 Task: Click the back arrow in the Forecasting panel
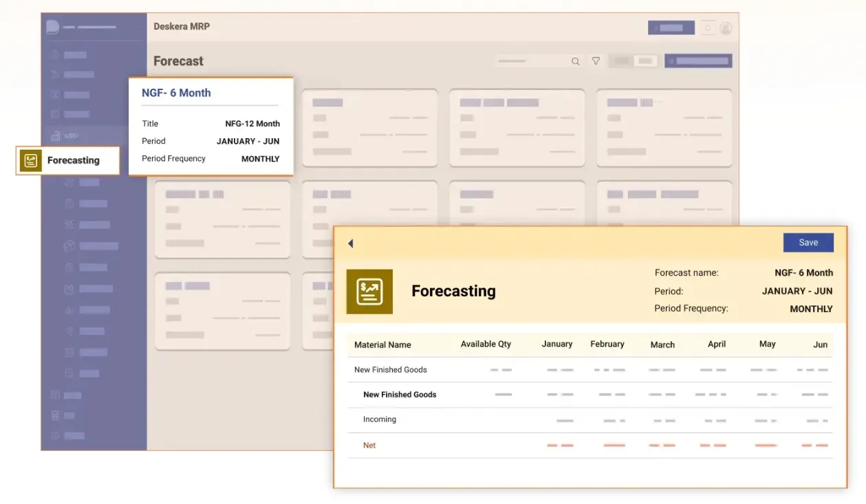[x=350, y=243]
